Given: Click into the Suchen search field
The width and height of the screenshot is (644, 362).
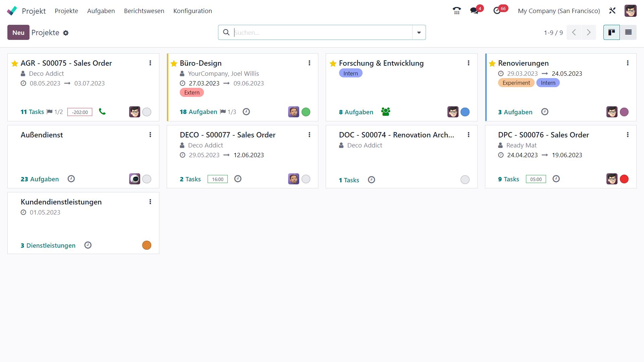Looking at the screenshot, I should 322,33.
